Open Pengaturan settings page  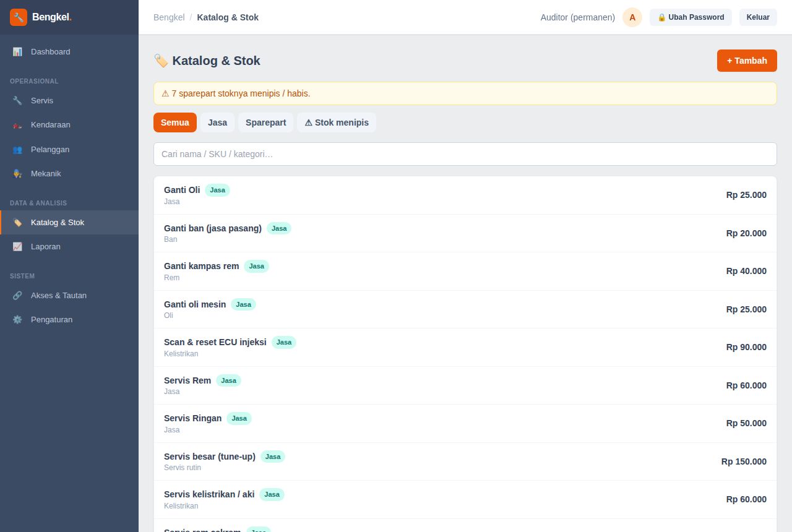pyautogui.click(x=69, y=320)
